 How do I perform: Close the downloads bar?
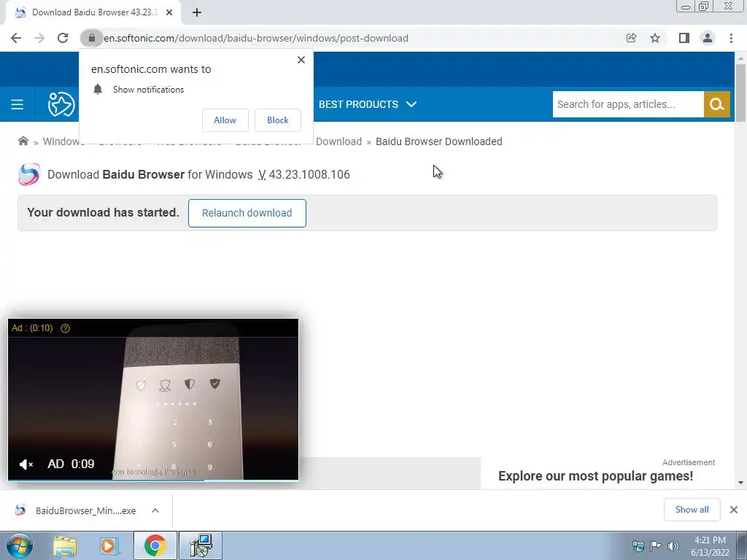point(734,510)
